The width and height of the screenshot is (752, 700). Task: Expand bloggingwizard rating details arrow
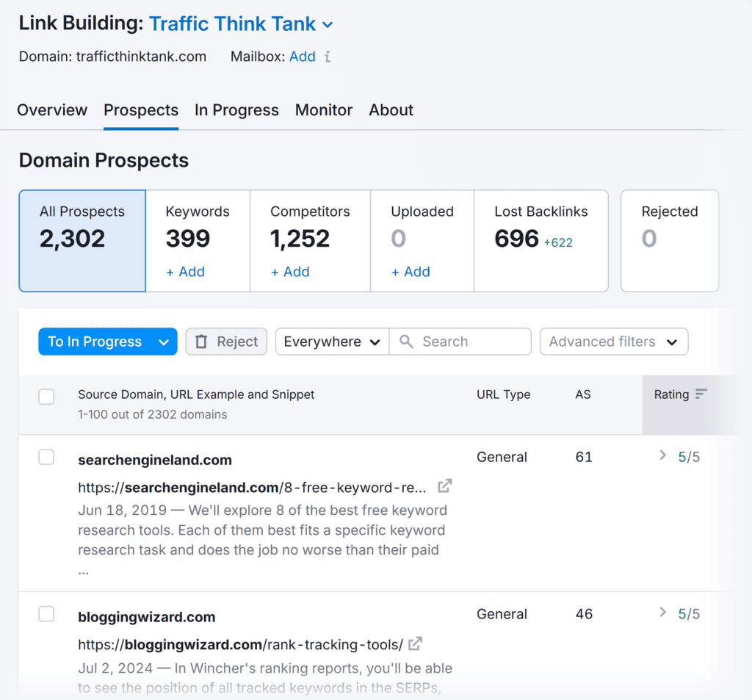[x=662, y=613]
